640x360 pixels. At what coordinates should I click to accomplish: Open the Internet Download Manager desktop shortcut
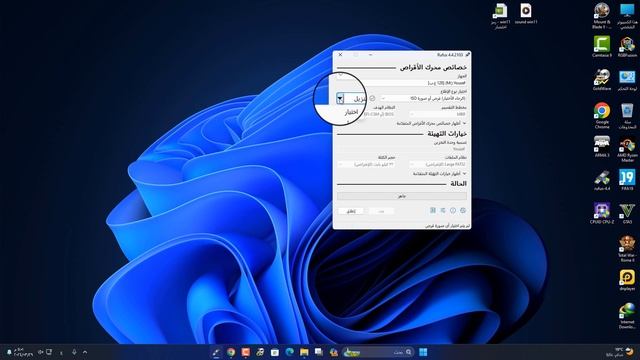627,316
